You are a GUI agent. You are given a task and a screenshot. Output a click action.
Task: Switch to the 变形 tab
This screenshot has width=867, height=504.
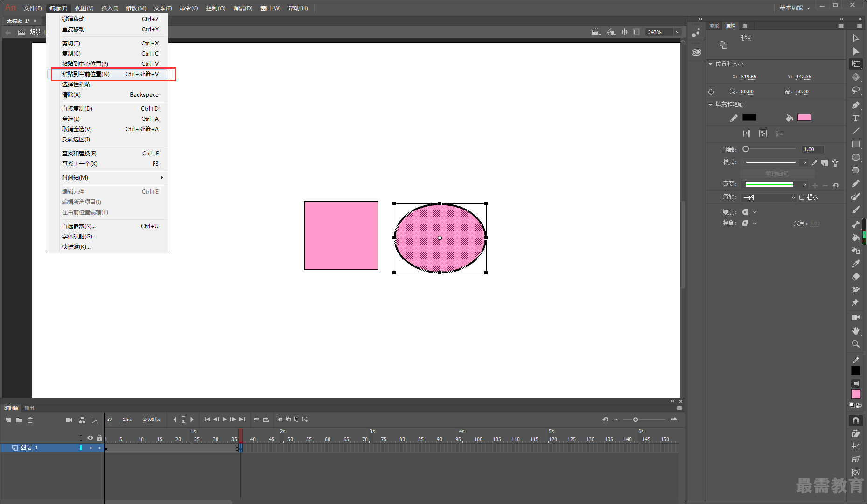714,26
